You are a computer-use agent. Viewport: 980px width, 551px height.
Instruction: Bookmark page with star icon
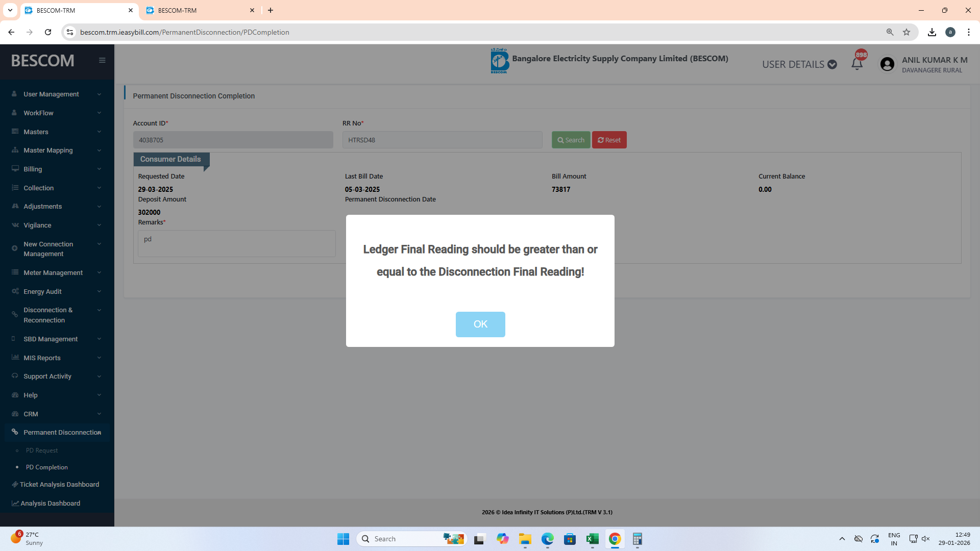pyautogui.click(x=906, y=32)
